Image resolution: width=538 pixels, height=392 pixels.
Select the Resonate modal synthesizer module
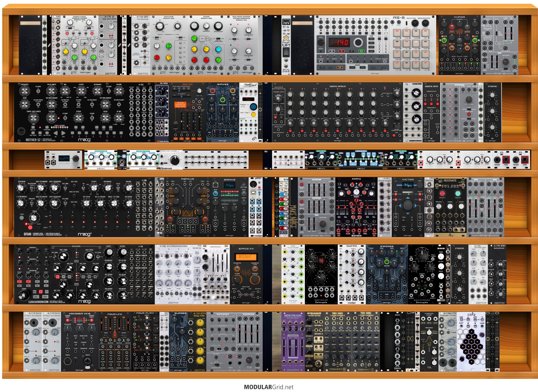(x=450, y=207)
